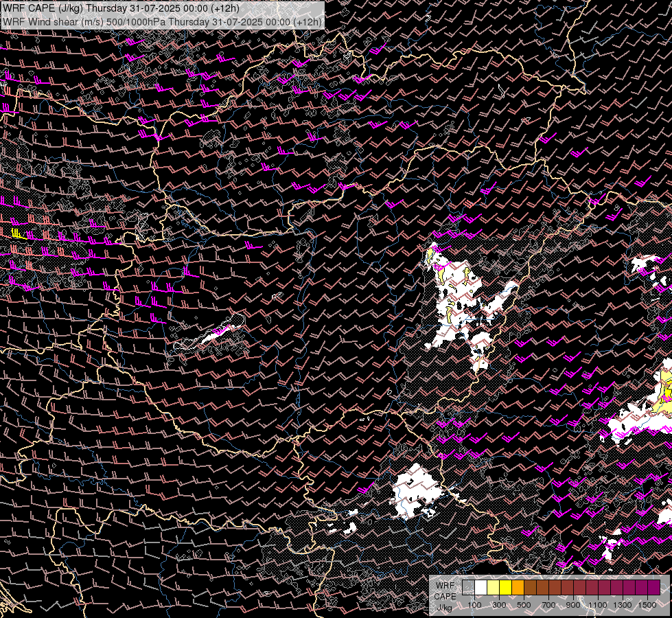Click the 'WRF CAPE (J/kg)' title line
This screenshot has width=672, height=618.
click(121, 8)
